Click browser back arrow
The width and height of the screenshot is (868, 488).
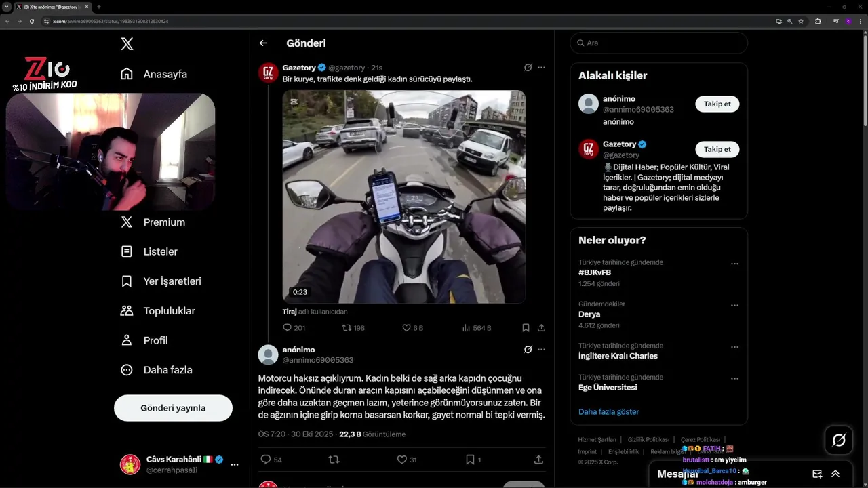click(6, 21)
